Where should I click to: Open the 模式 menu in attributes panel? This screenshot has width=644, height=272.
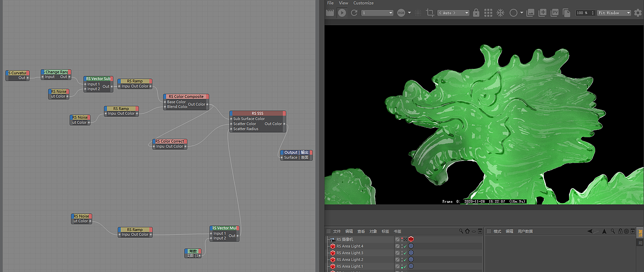(497, 231)
